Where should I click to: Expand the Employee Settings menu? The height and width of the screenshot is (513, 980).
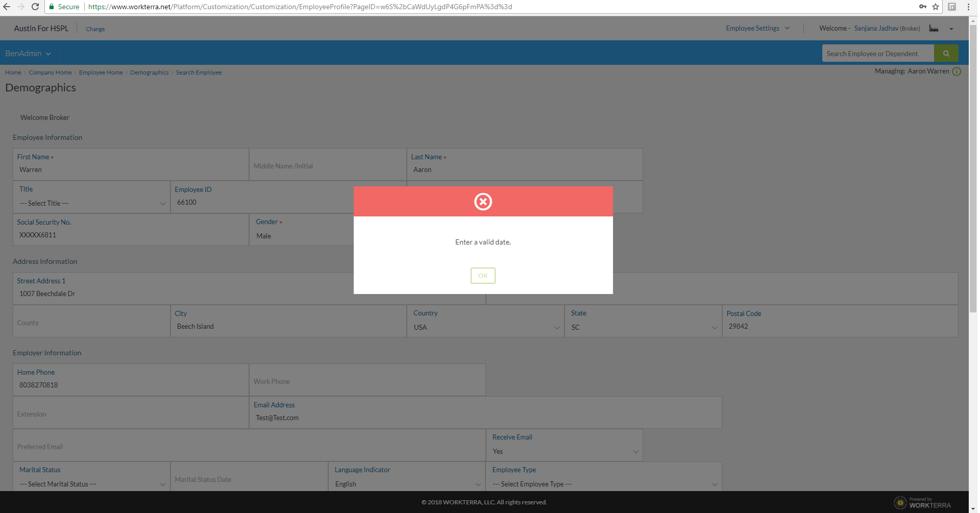click(x=757, y=29)
